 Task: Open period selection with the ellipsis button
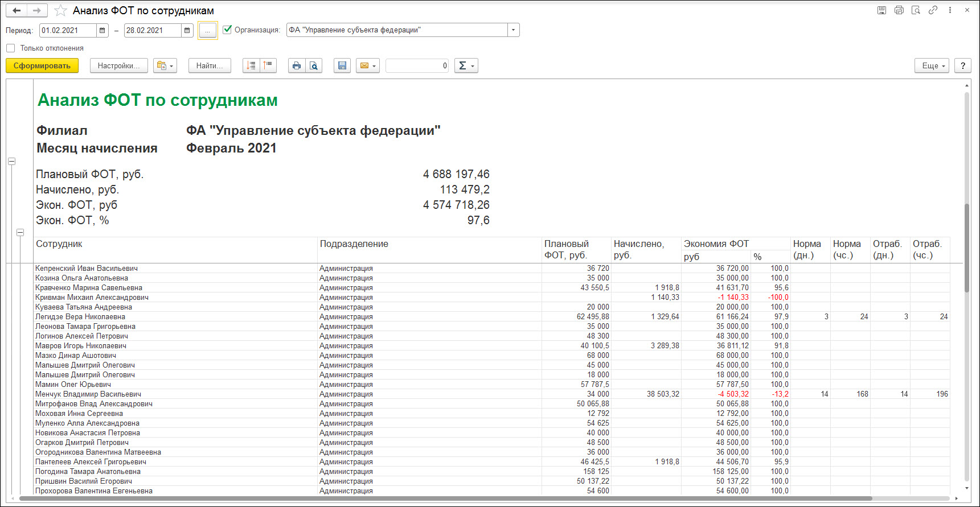tap(208, 31)
